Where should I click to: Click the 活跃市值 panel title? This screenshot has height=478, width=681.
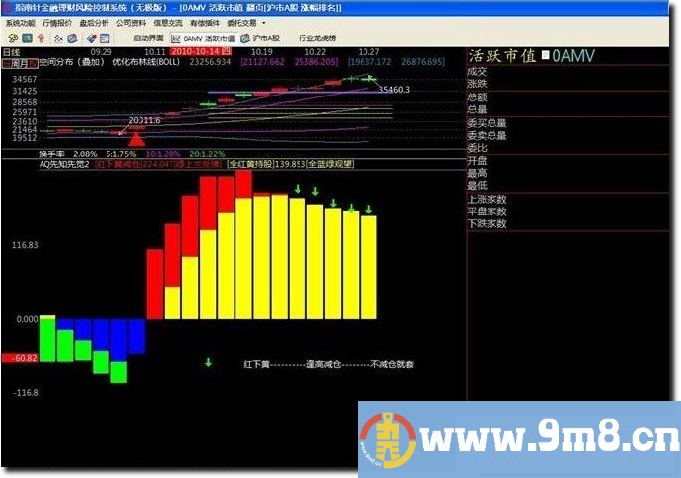tap(502, 56)
